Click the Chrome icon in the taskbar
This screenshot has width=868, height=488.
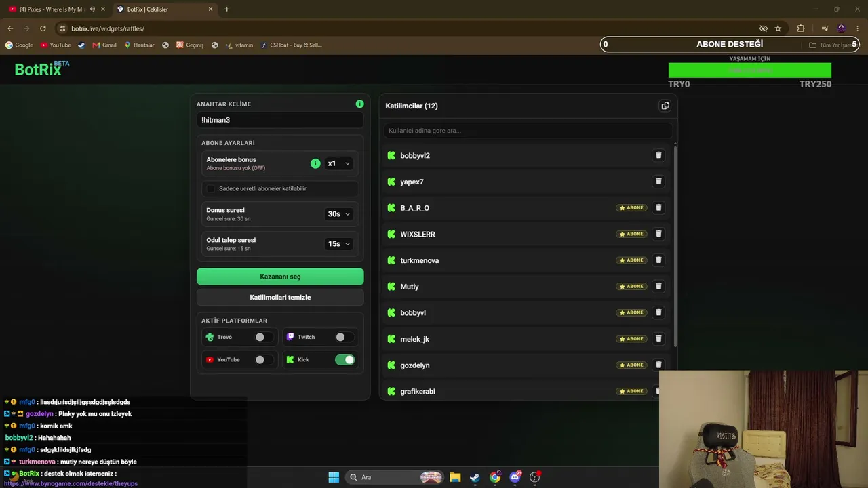click(495, 477)
